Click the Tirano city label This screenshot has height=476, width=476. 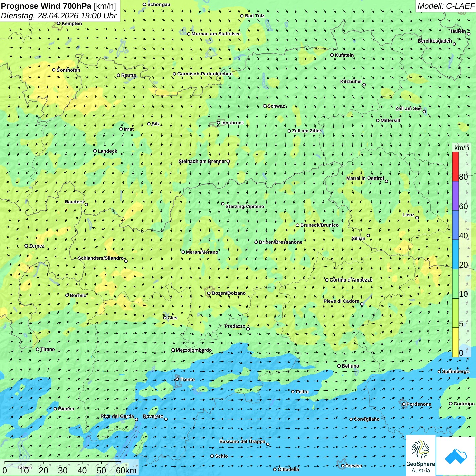pyautogui.click(x=48, y=349)
